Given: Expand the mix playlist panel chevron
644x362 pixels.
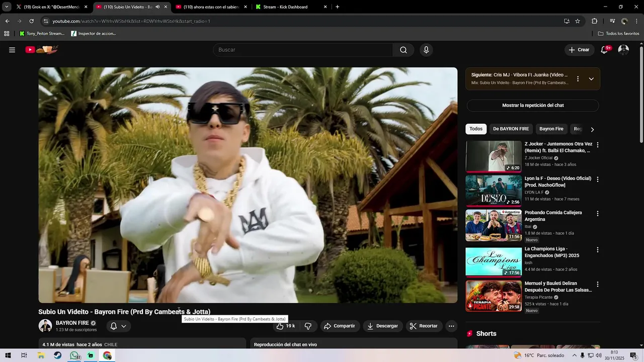Looking at the screenshot, I should (591, 79).
